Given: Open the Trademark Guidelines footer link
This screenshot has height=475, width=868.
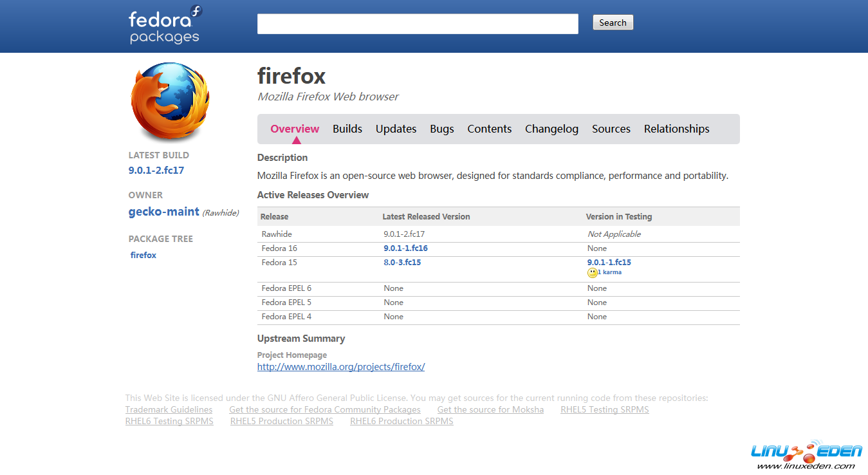Looking at the screenshot, I should [x=169, y=410].
